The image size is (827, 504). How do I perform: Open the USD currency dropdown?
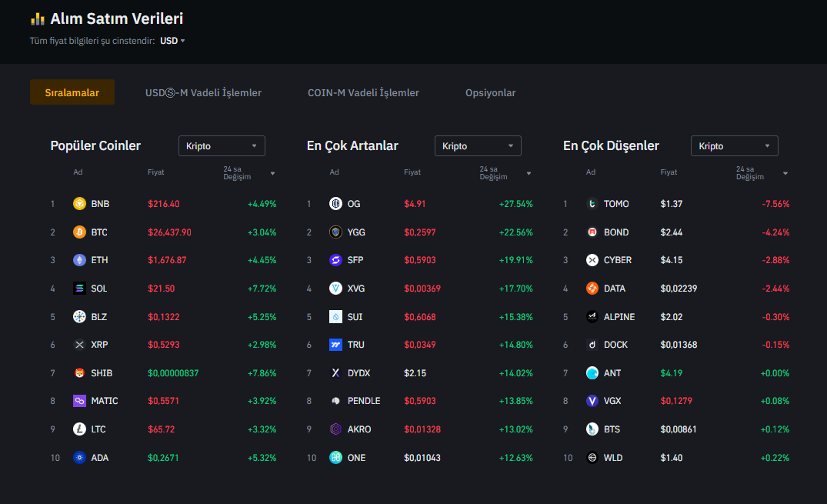(x=172, y=41)
